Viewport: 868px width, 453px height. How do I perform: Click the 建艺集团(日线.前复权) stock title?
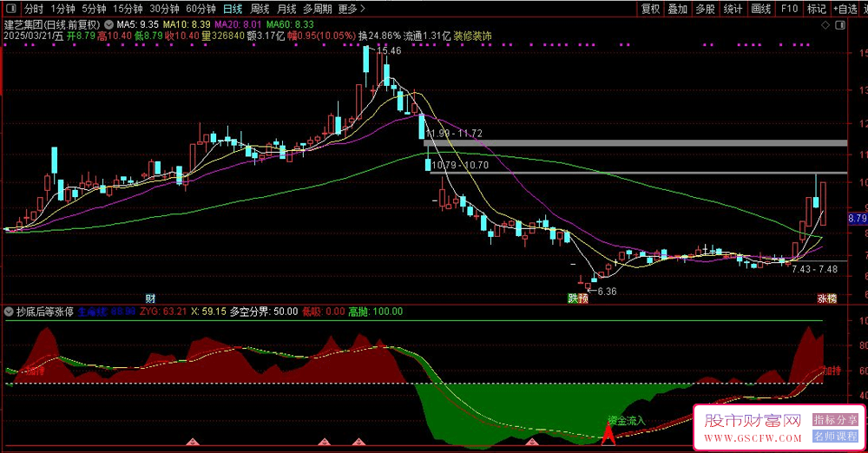click(53, 25)
